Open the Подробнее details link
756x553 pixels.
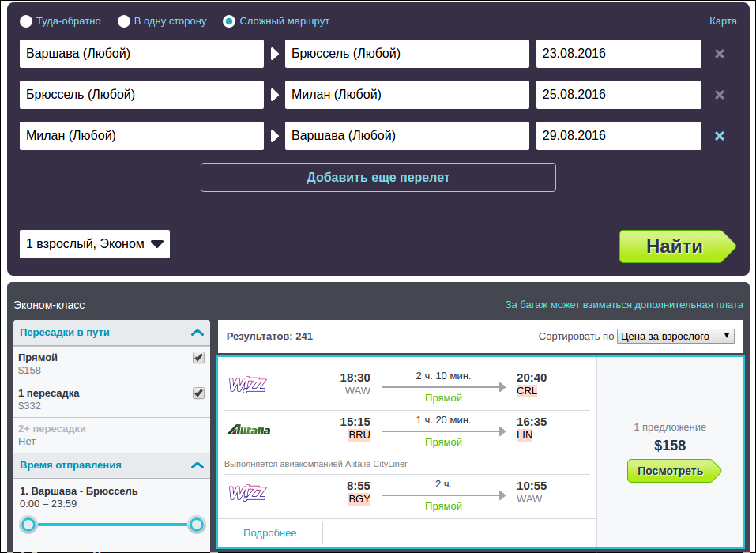270,532
